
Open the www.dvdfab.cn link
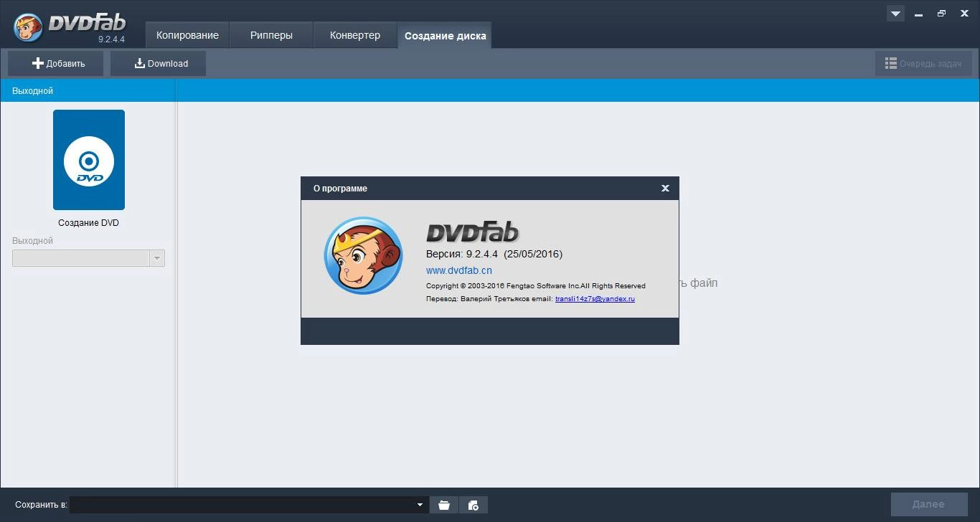pos(459,270)
